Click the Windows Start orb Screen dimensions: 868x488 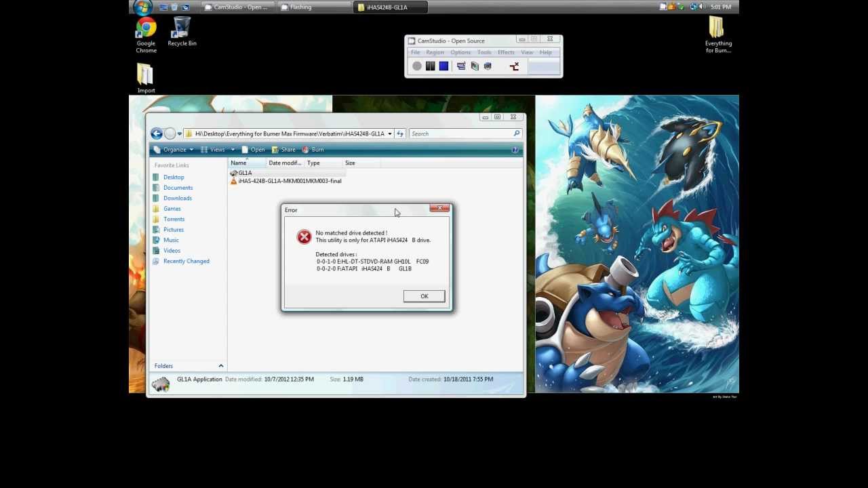(x=143, y=7)
